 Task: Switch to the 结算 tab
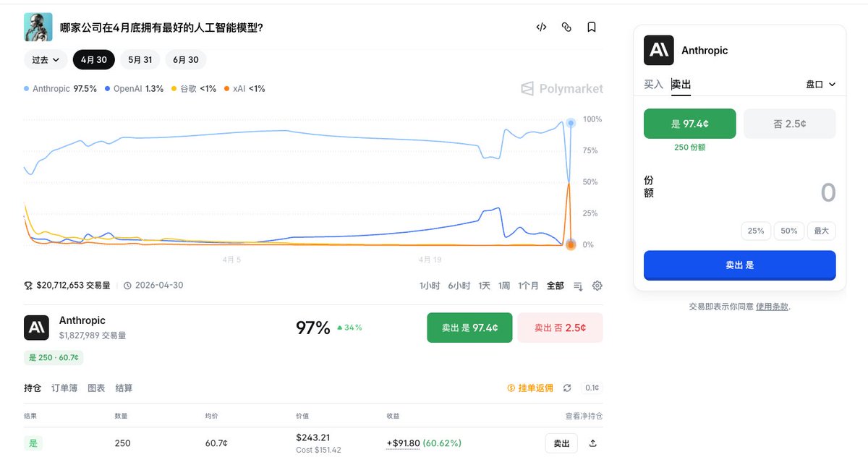point(124,388)
